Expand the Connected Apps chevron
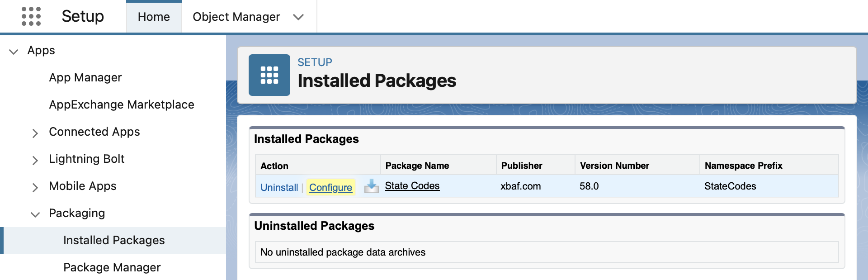Viewport: 868px width, 280px height. (x=35, y=133)
